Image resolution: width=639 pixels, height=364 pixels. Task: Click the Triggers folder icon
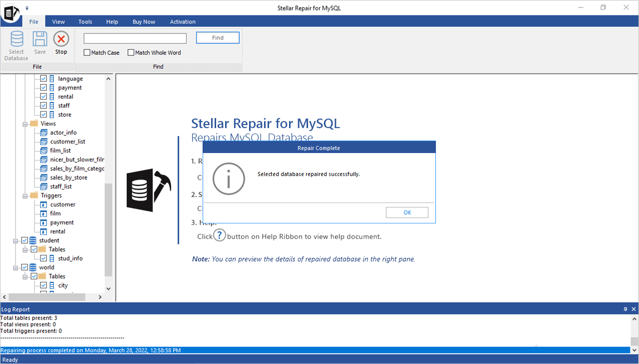(x=34, y=195)
